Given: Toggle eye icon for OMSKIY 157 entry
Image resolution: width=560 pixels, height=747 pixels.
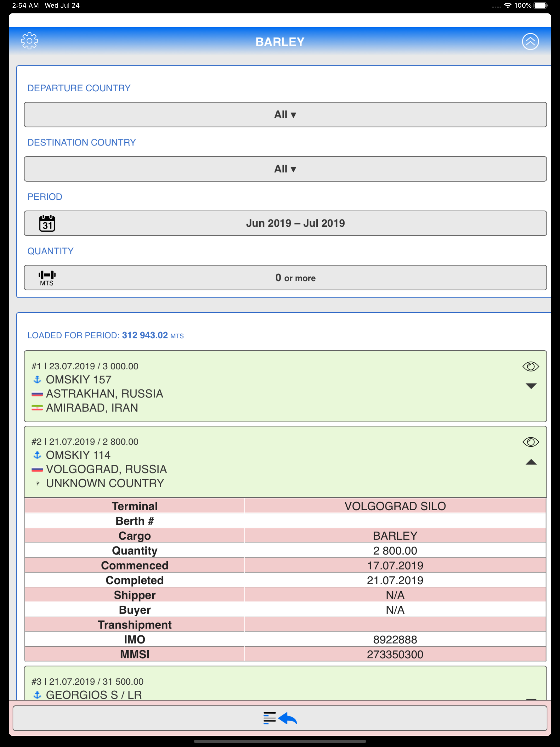Looking at the screenshot, I should tap(531, 366).
